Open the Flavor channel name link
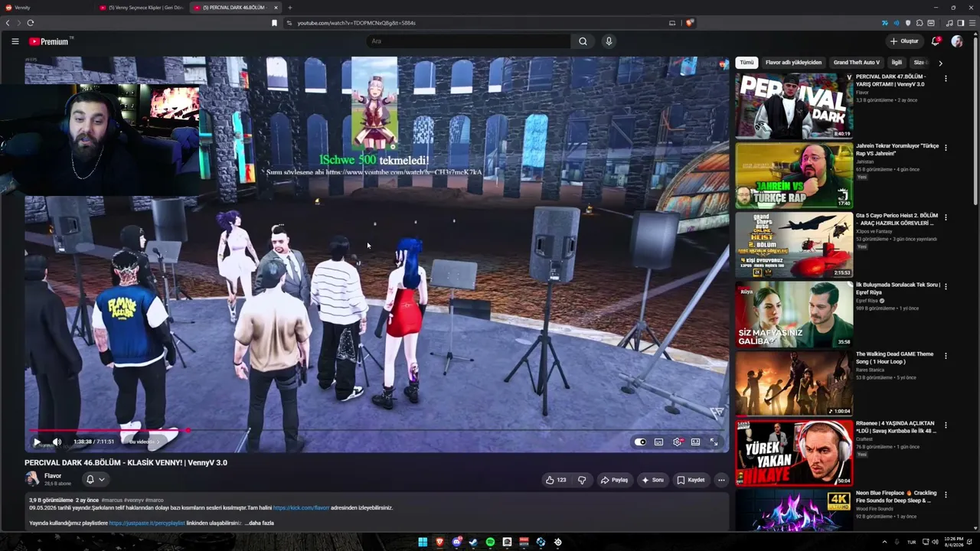980x551 pixels. click(x=53, y=476)
